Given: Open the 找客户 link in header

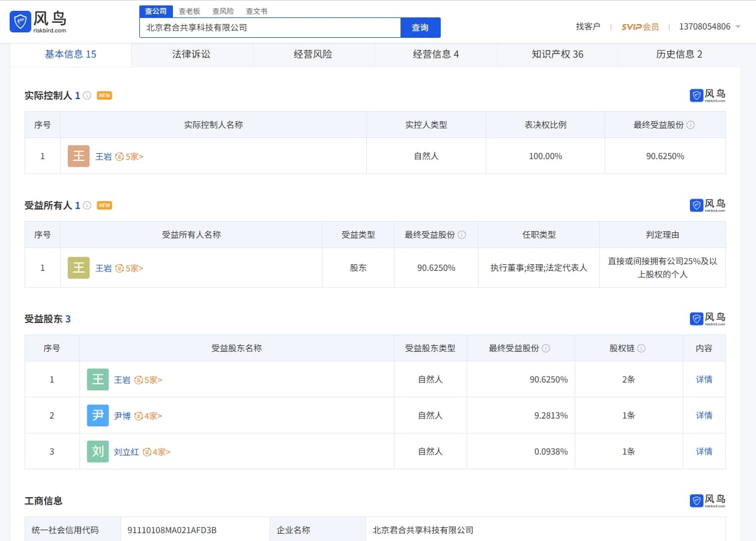Looking at the screenshot, I should pos(588,26).
